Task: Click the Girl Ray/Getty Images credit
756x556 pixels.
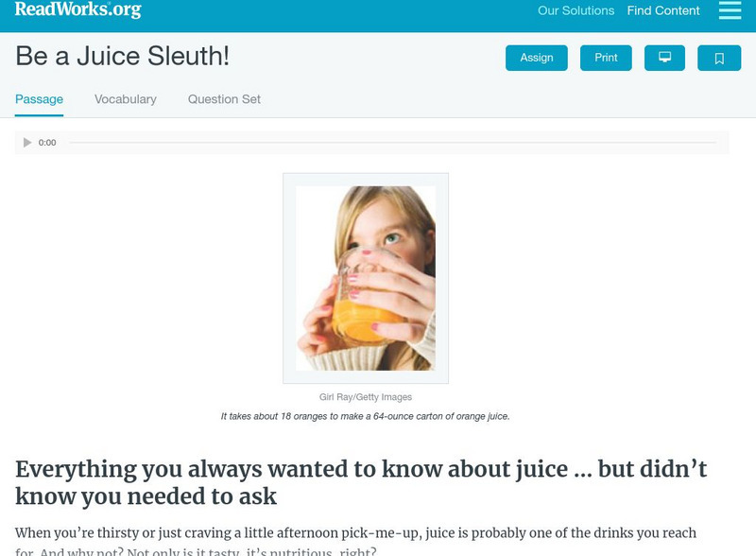Action: [x=367, y=397]
